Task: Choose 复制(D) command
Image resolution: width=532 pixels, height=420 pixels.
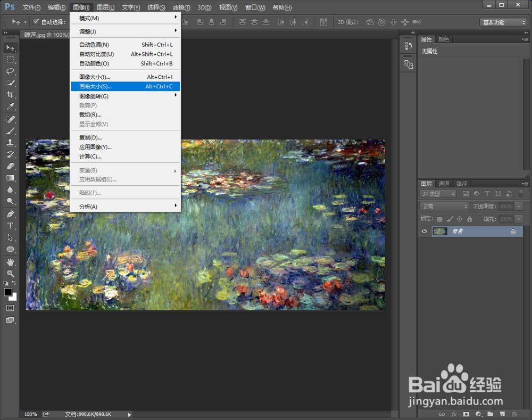Action: pyautogui.click(x=125, y=137)
